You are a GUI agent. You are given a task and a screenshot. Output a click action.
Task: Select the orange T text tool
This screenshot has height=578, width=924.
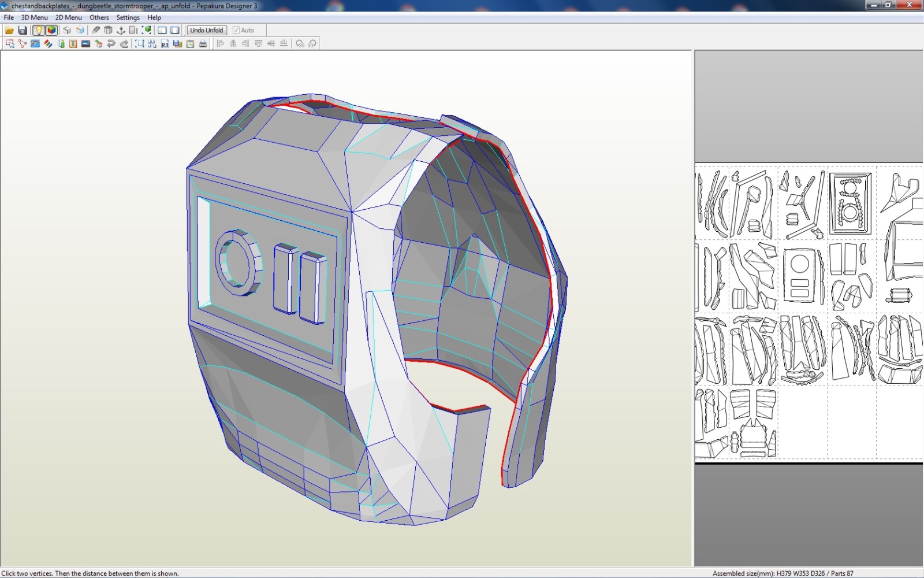(73, 43)
